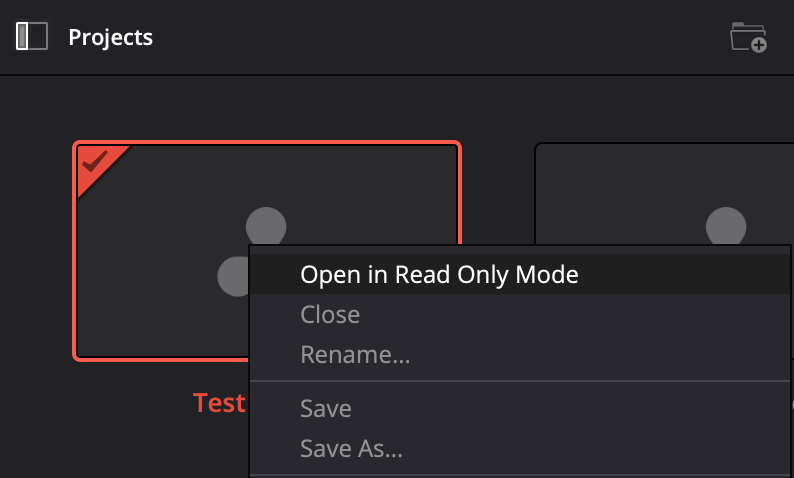This screenshot has width=794, height=478.
Task: Click the gray circle in the unselected project thumbnail
Action: [726, 225]
